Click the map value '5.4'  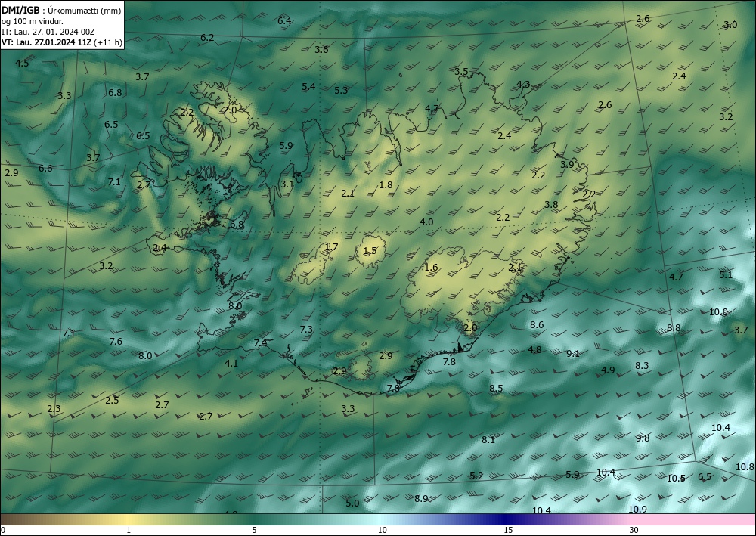(x=308, y=87)
